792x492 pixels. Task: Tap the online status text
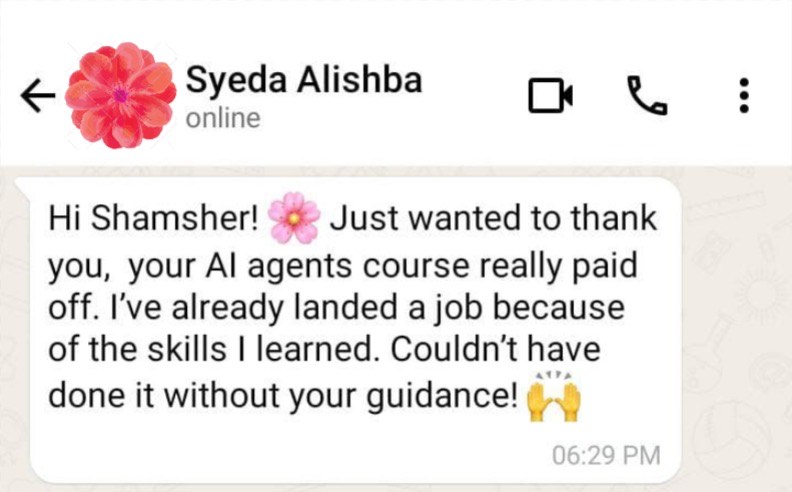pyautogui.click(x=223, y=118)
